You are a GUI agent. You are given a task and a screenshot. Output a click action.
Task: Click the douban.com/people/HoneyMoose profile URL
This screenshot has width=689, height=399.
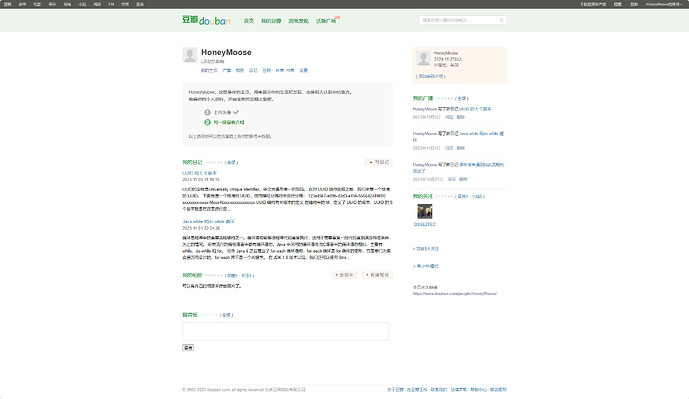[455, 294]
